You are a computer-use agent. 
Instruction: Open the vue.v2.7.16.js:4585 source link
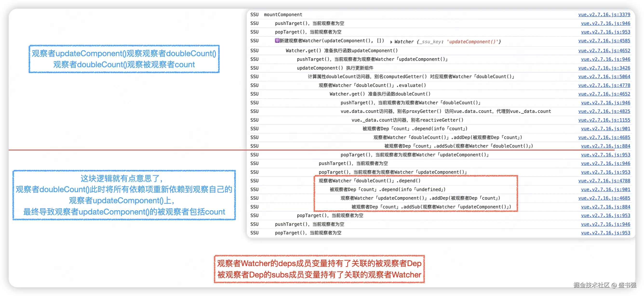pyautogui.click(x=604, y=40)
